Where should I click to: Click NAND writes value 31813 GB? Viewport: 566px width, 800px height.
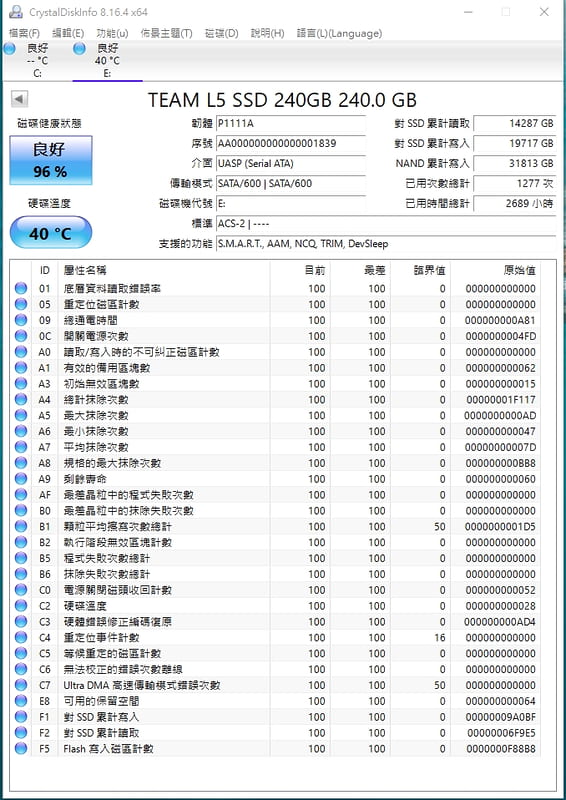[x=514, y=163]
